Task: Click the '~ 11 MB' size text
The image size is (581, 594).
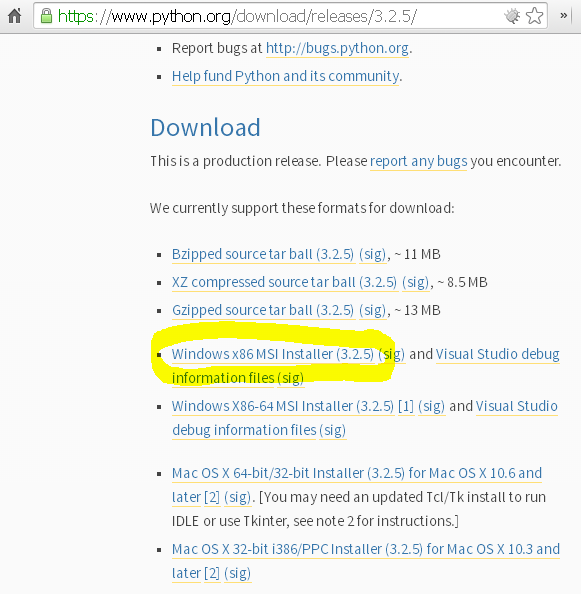Action: pos(417,255)
